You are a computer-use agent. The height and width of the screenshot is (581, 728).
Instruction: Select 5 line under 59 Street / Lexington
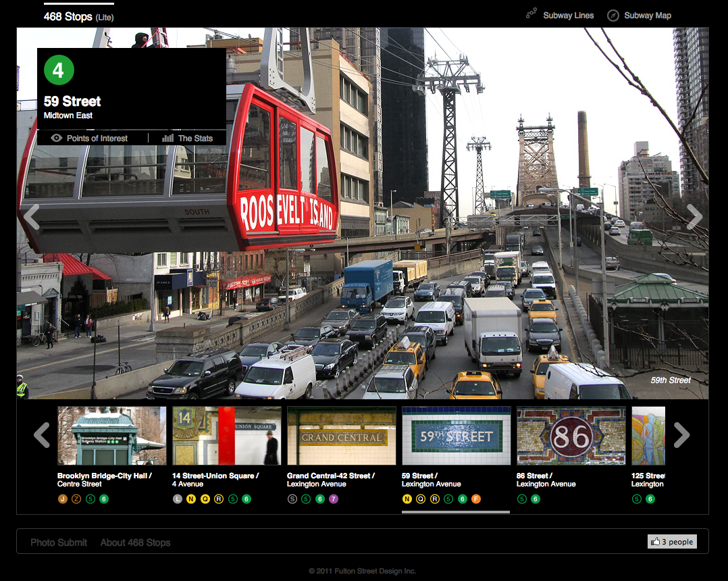coord(448,499)
